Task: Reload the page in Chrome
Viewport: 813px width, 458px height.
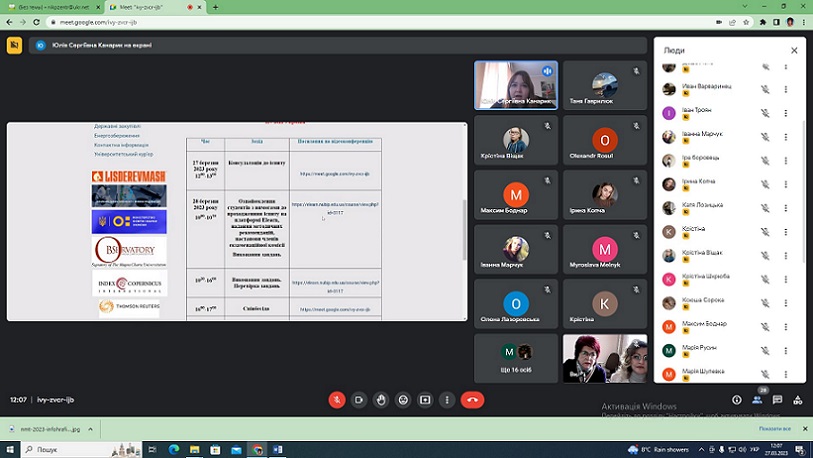Action: tap(36, 22)
